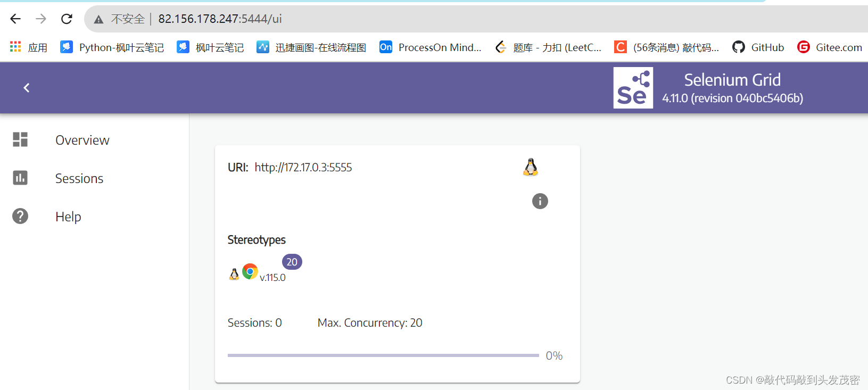This screenshot has height=390, width=868.
Task: Click the node URI http://172.17.0.3:5555
Action: tap(303, 168)
